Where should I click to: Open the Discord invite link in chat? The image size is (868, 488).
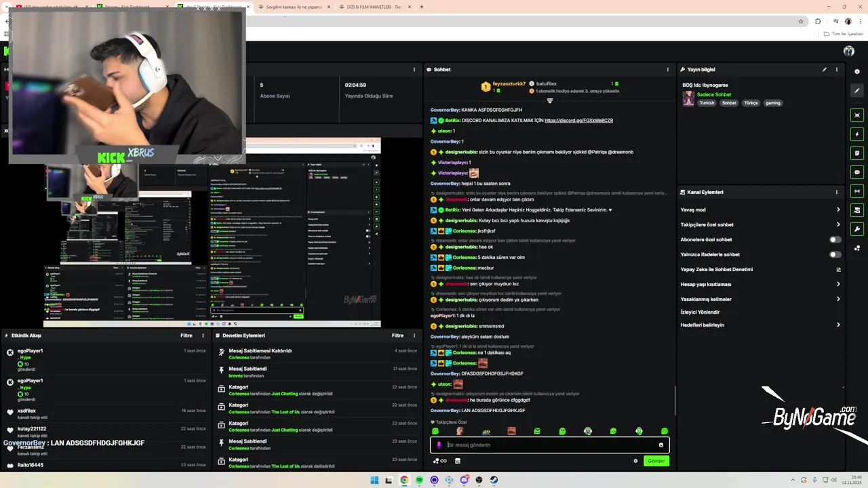[x=578, y=121]
